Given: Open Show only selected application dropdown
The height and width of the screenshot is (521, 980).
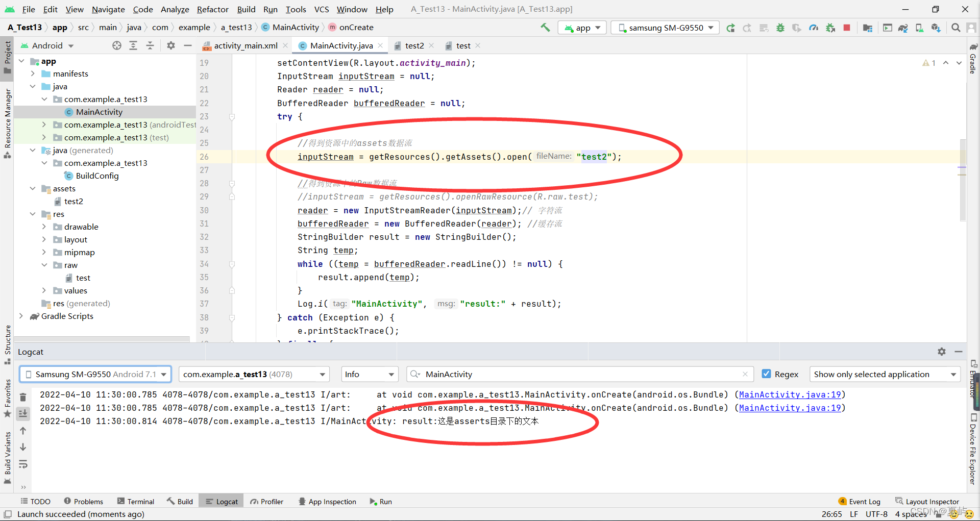Looking at the screenshot, I should pos(885,374).
